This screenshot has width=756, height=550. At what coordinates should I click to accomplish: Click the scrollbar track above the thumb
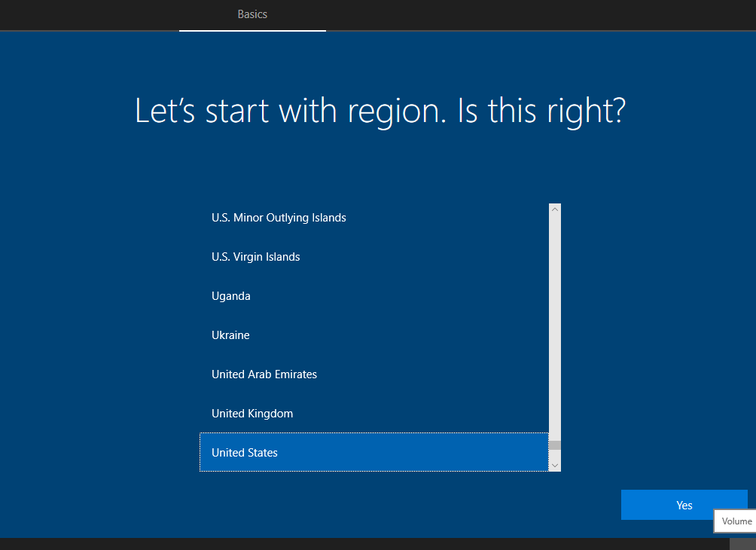[555, 324]
